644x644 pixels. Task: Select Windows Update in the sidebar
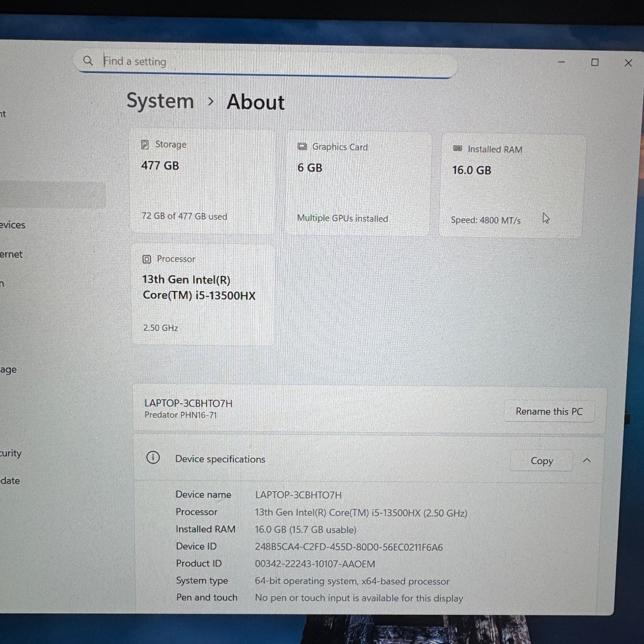click(10, 480)
